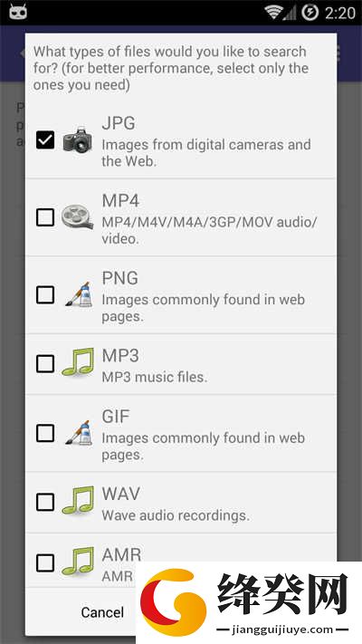The width and height of the screenshot is (362, 644).
Task: Tap the PNG list item title
Action: (x=119, y=278)
